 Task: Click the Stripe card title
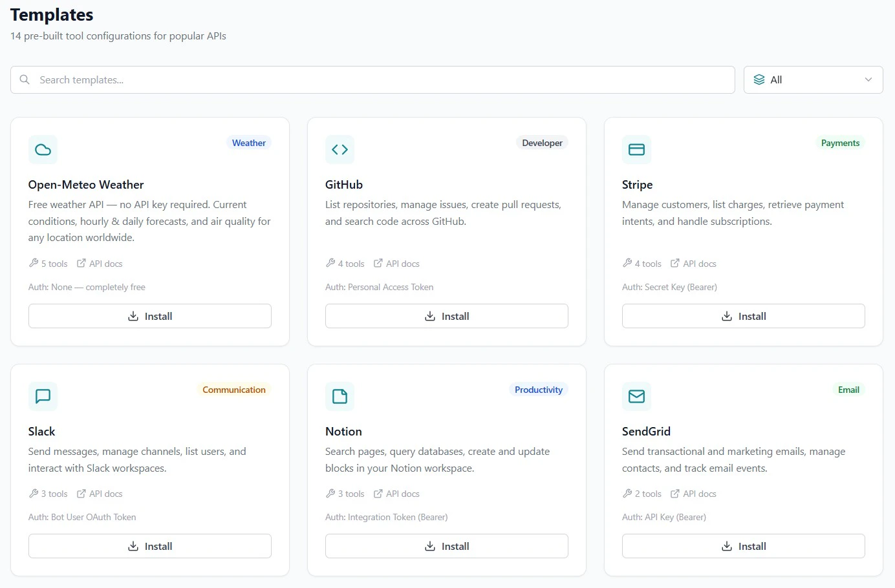(637, 185)
